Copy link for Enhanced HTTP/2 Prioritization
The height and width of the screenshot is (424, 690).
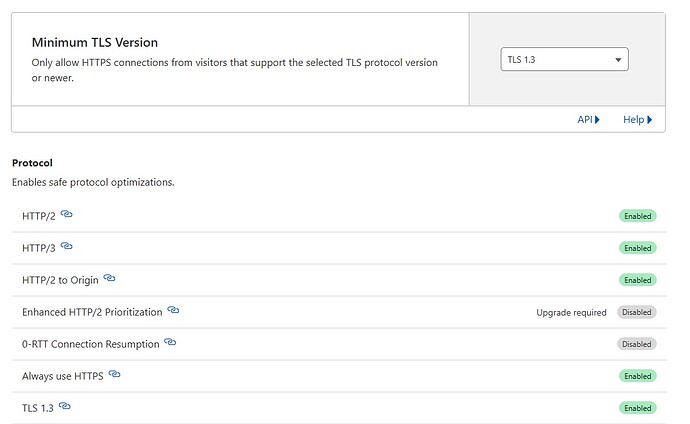pyautogui.click(x=173, y=310)
